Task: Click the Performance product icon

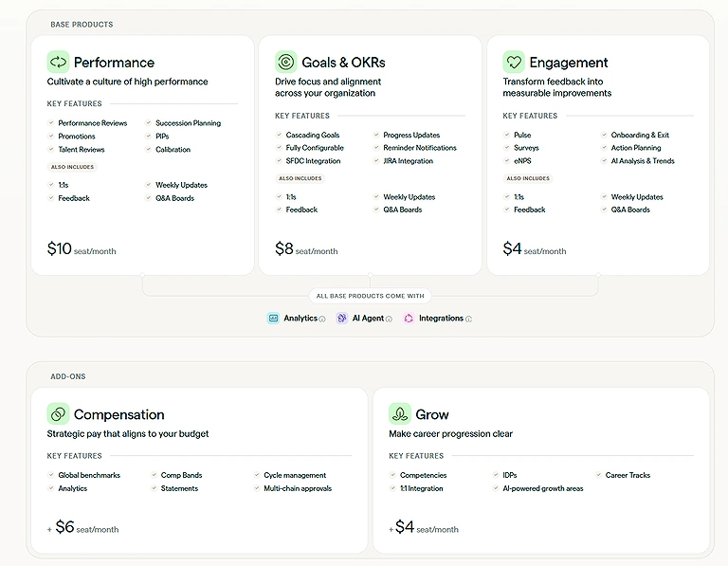Action: (x=58, y=62)
